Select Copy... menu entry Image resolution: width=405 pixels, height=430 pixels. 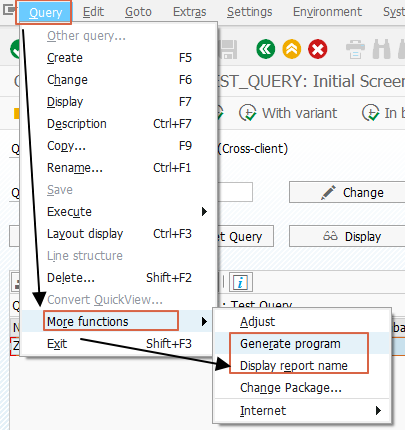tap(119, 146)
